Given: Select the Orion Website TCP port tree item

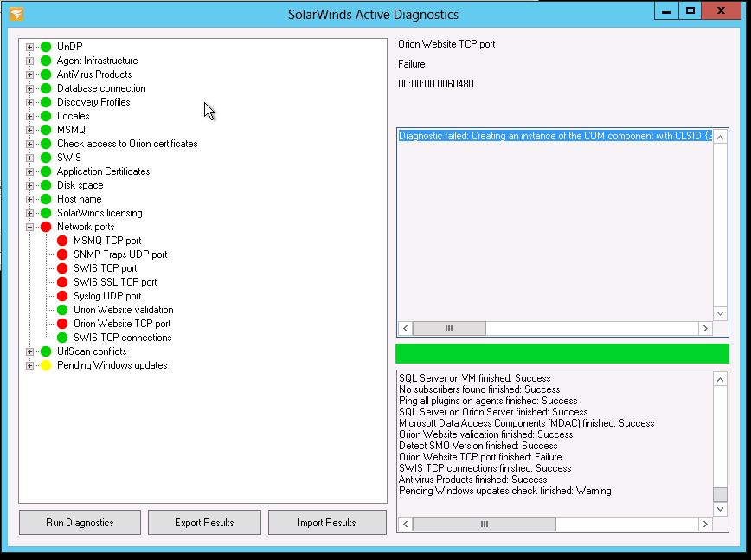Looking at the screenshot, I should [x=122, y=324].
